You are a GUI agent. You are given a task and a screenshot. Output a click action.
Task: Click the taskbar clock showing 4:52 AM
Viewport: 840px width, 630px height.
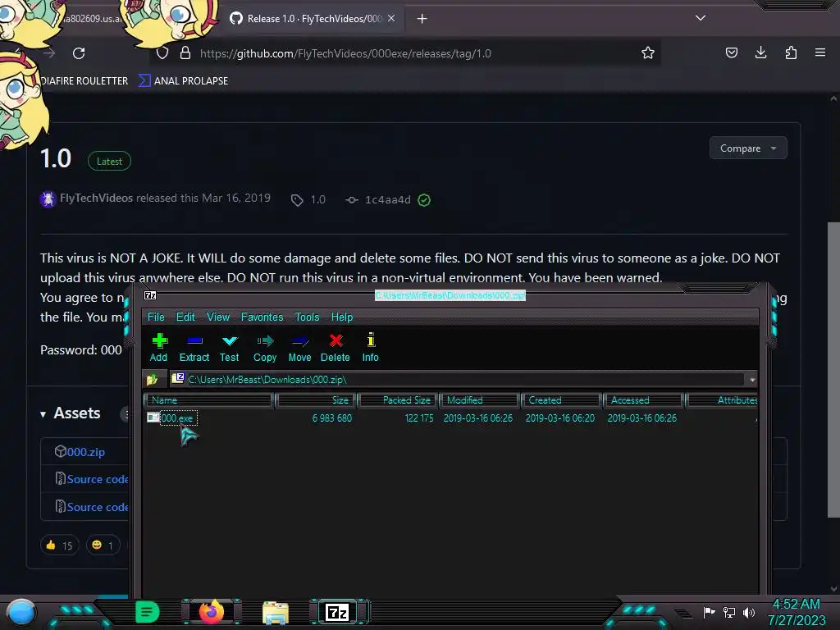797,612
